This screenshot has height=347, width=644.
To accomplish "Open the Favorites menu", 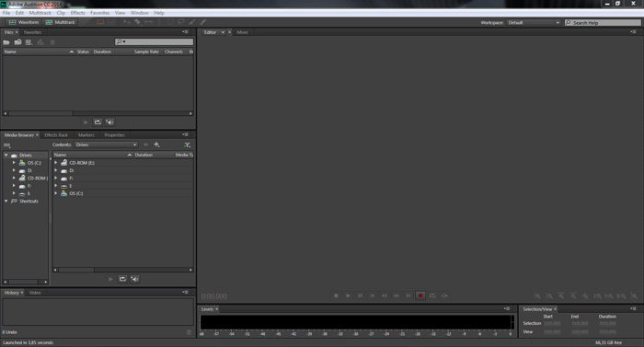I will pos(99,13).
